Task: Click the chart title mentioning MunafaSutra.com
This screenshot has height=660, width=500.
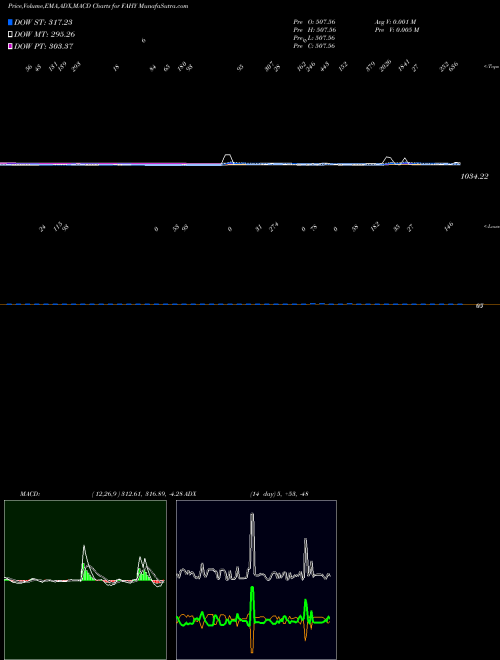Action: [98, 6]
